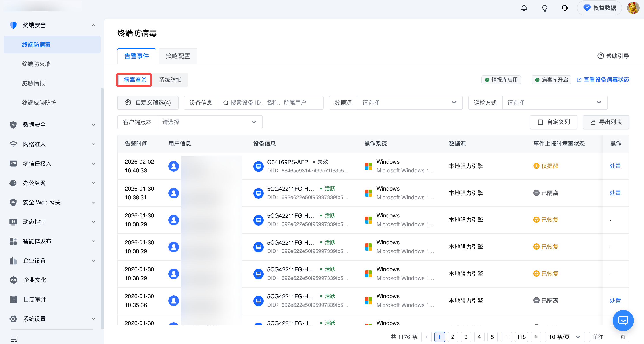Click the 导出列表 button
Image resolution: width=644 pixels, height=344 pixels.
tap(606, 122)
